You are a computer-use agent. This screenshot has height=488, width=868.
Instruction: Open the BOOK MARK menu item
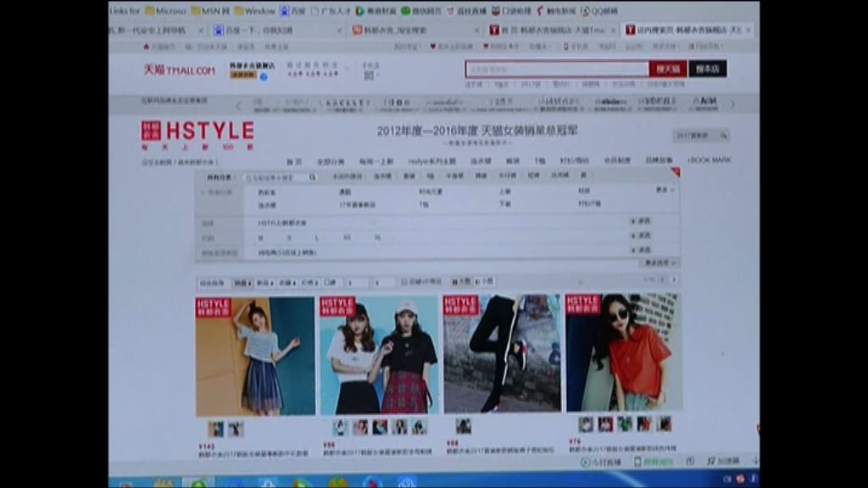(x=709, y=160)
